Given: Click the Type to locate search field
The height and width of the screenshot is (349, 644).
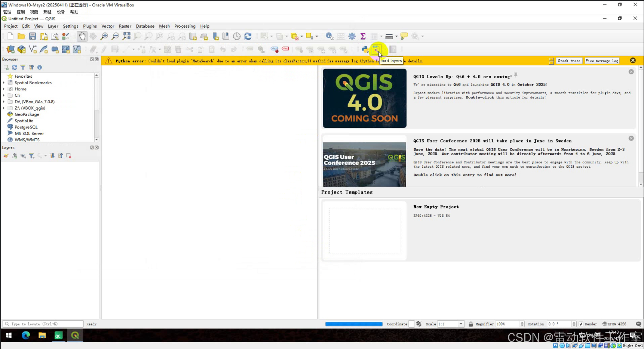Looking at the screenshot, I should pyautogui.click(x=43, y=324).
